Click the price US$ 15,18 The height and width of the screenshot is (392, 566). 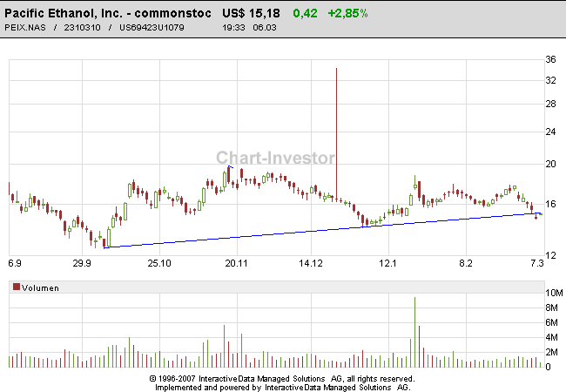(251, 13)
